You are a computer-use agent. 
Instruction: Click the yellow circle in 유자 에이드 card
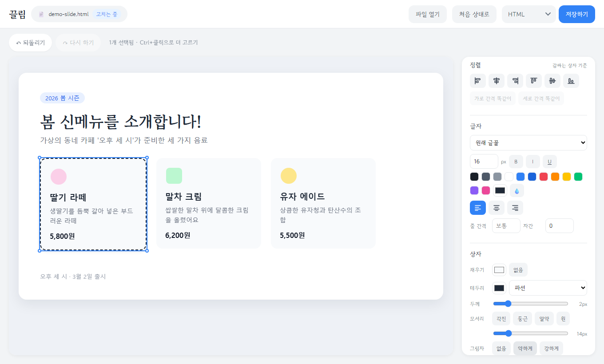click(x=289, y=176)
